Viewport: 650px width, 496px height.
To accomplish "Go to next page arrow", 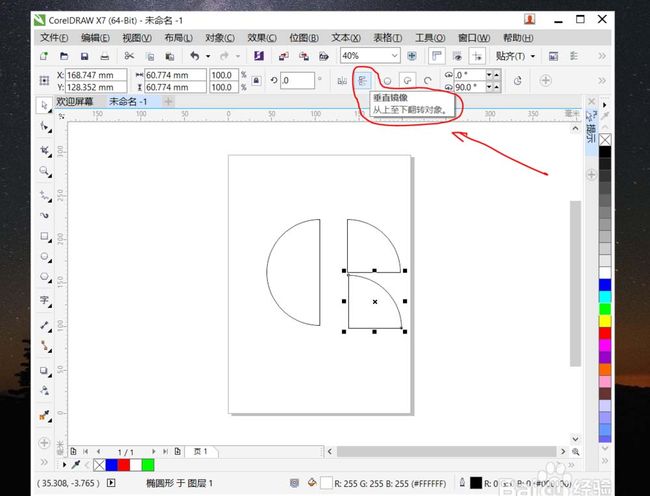I will pyautogui.click(x=153, y=452).
